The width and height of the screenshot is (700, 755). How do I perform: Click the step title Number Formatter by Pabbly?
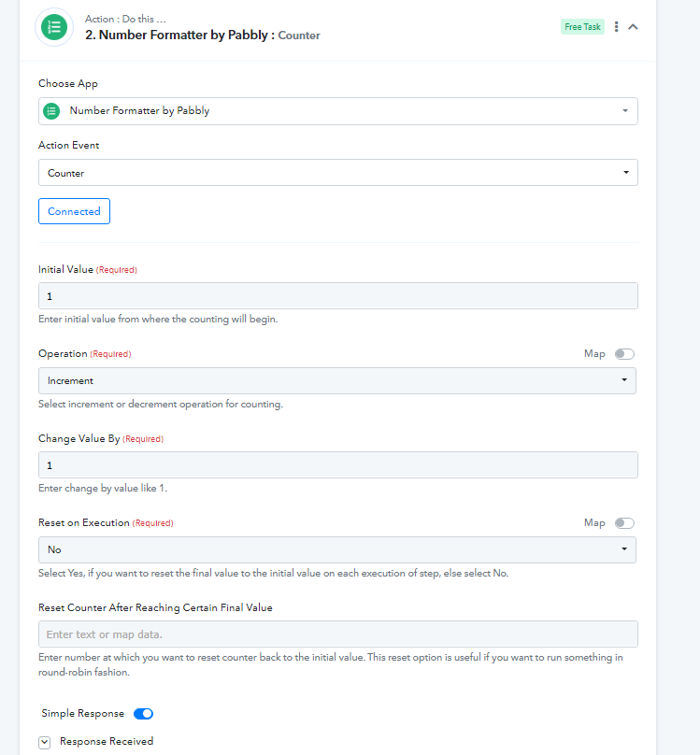(177, 36)
